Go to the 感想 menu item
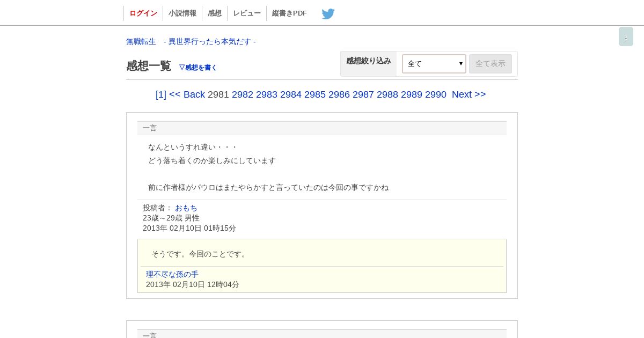The height and width of the screenshot is (338, 644). [215, 13]
